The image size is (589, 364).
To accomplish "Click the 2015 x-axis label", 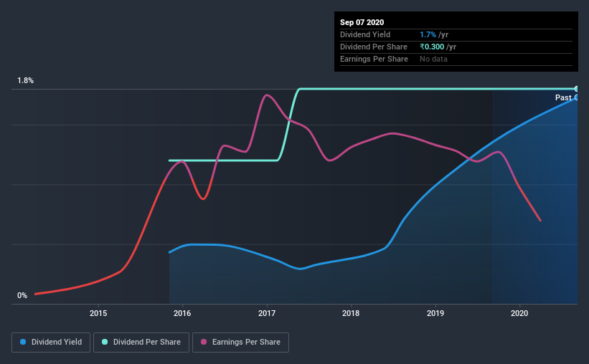I will coord(98,313).
